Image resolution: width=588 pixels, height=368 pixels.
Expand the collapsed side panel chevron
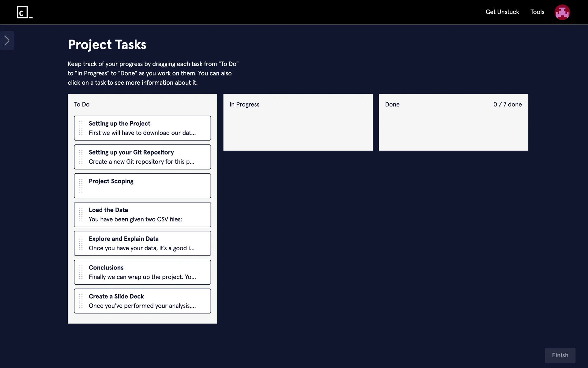tap(7, 40)
